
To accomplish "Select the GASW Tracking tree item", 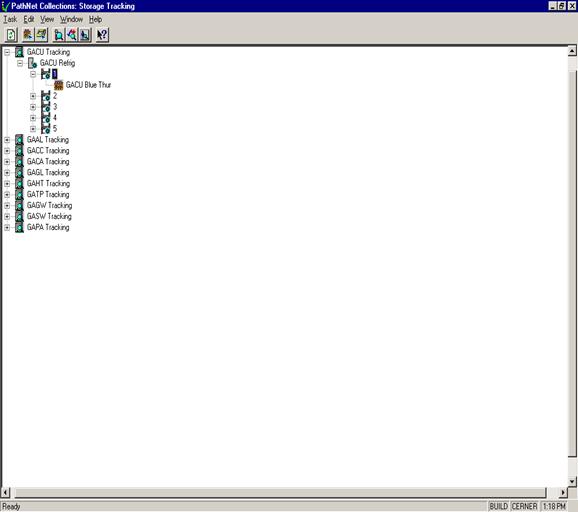I will pyautogui.click(x=49, y=216).
